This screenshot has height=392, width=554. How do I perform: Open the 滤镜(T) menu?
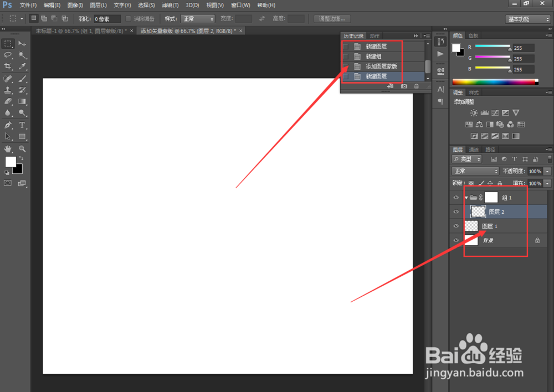click(x=170, y=6)
